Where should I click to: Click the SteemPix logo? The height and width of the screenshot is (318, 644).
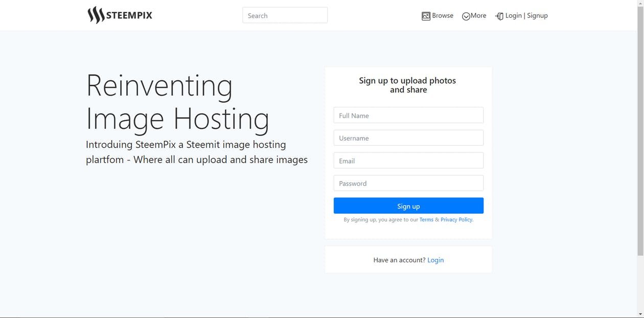120,15
